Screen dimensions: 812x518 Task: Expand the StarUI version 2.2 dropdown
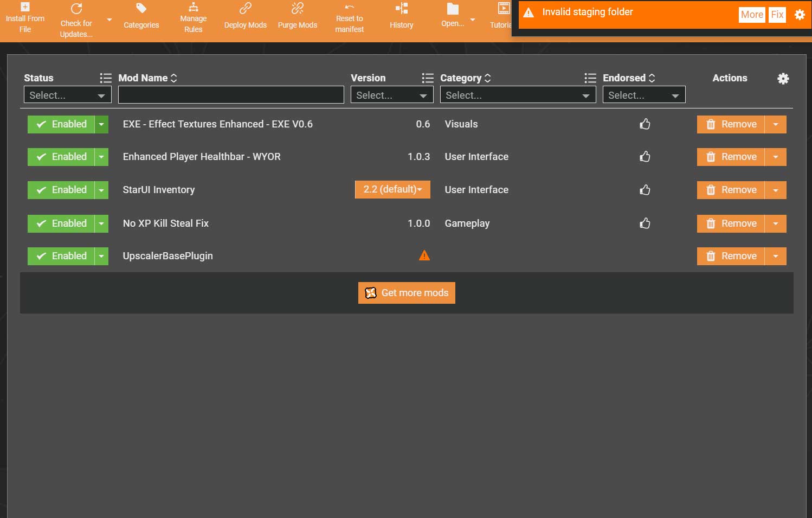pos(392,189)
